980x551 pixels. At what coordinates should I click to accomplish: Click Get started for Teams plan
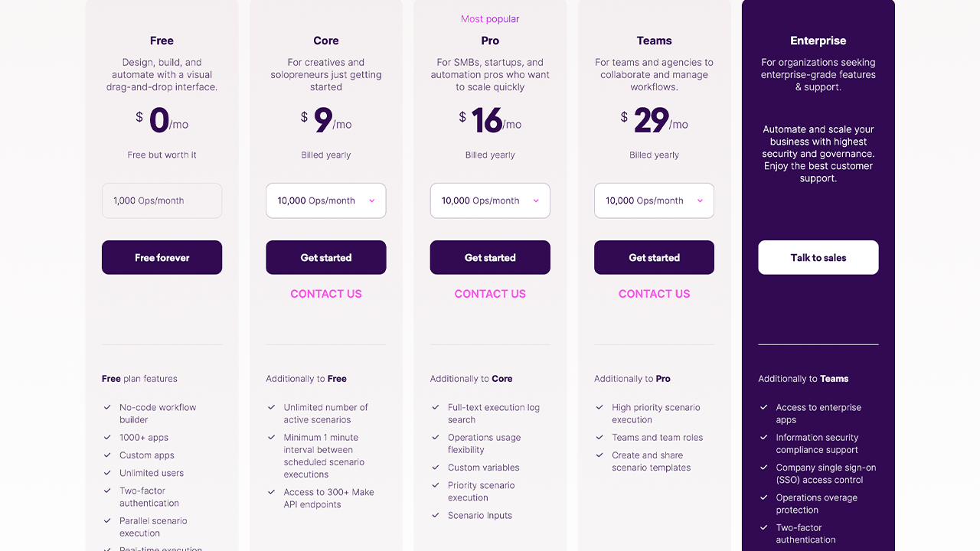tap(654, 258)
